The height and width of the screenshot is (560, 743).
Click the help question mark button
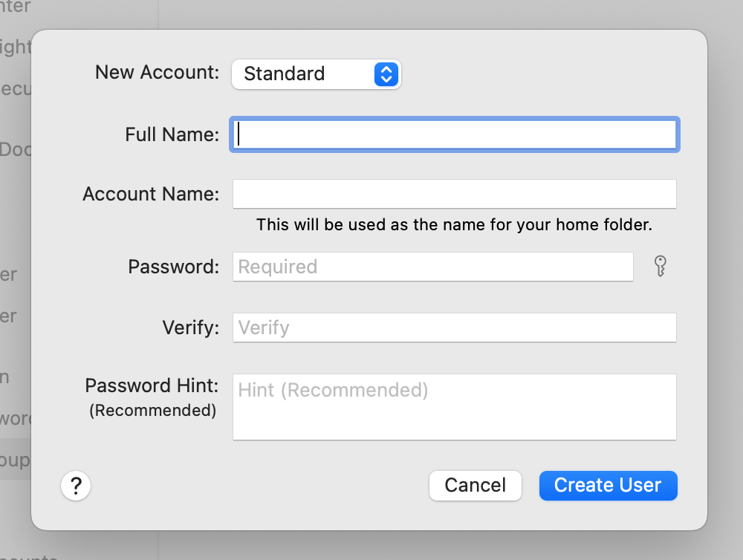pos(76,486)
